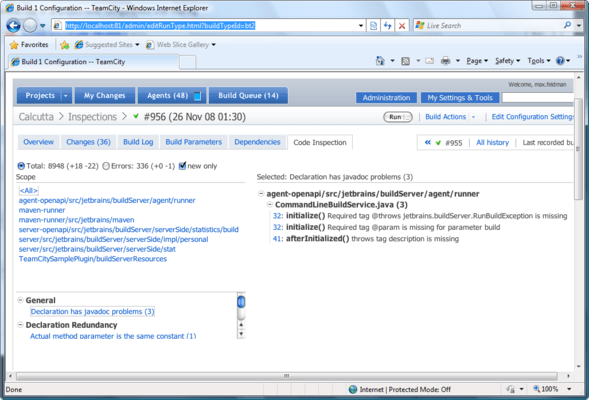The height and width of the screenshot is (400, 589).
Task: Select the <All> scope item
Action: 29,191
